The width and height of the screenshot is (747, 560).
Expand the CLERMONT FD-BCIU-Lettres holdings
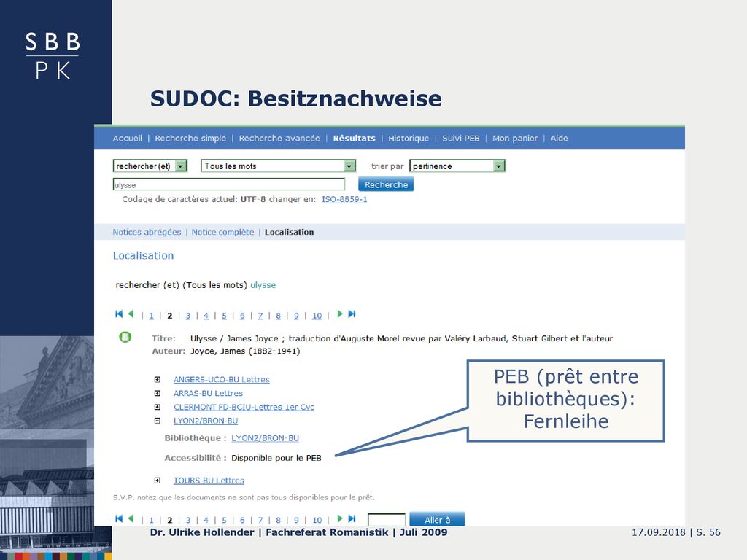click(x=158, y=407)
